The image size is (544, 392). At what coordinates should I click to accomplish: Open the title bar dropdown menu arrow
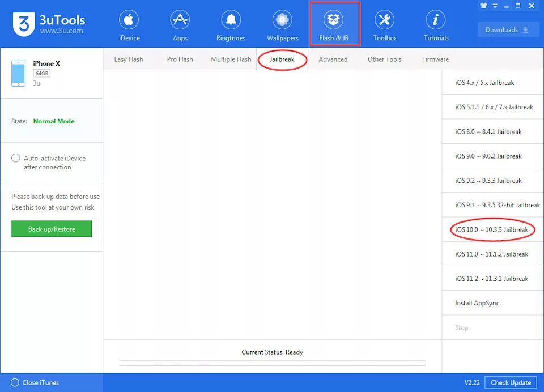[x=495, y=6]
